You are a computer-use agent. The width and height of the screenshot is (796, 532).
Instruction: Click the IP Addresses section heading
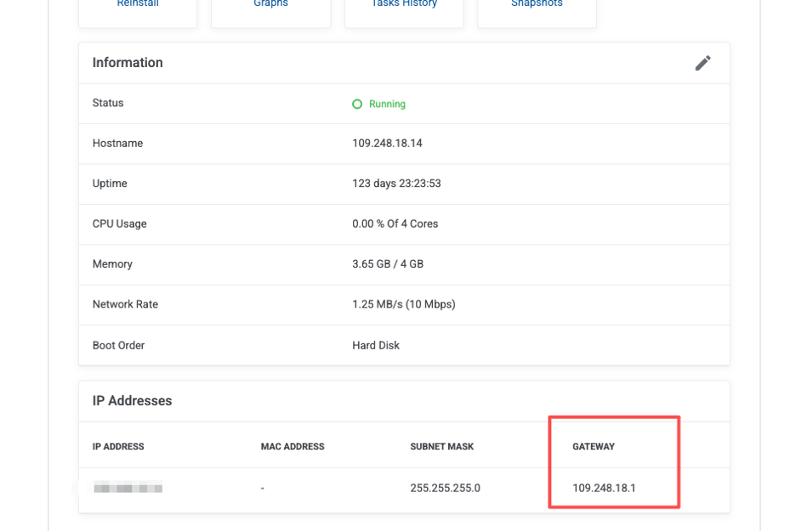132,401
